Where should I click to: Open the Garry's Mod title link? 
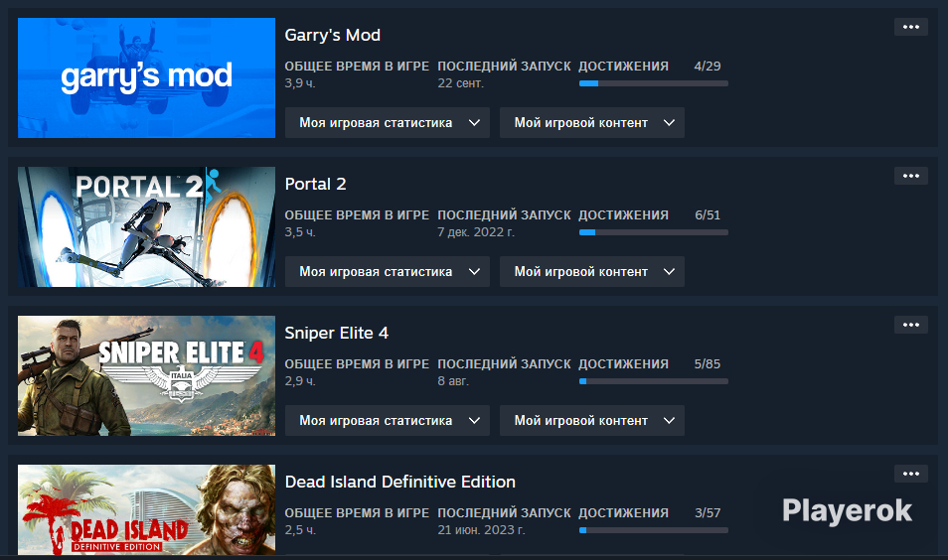coord(333,35)
